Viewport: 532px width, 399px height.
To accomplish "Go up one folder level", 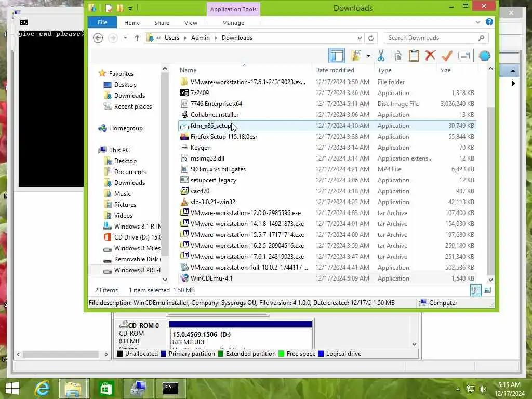I will 137,38.
